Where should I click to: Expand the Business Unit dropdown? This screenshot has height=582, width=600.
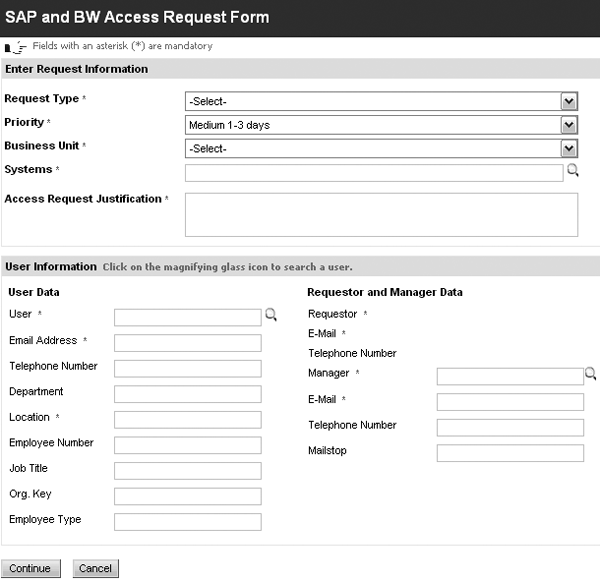[569, 148]
